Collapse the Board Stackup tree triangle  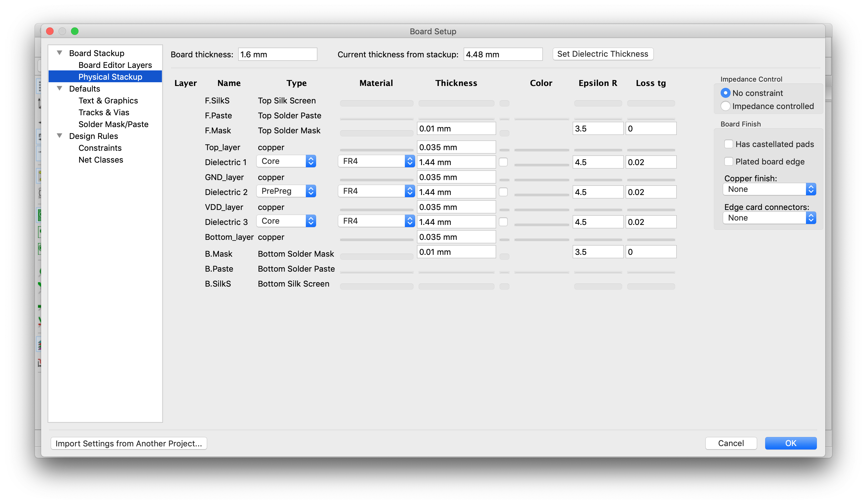(x=59, y=53)
